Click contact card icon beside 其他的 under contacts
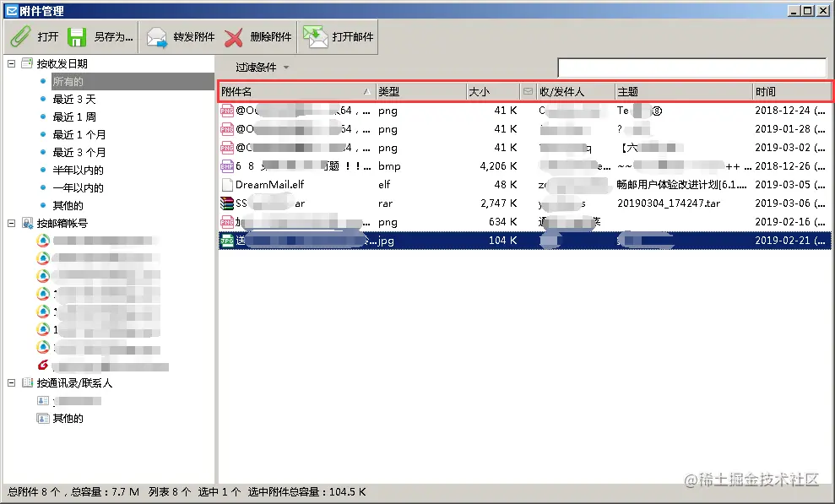 point(43,419)
